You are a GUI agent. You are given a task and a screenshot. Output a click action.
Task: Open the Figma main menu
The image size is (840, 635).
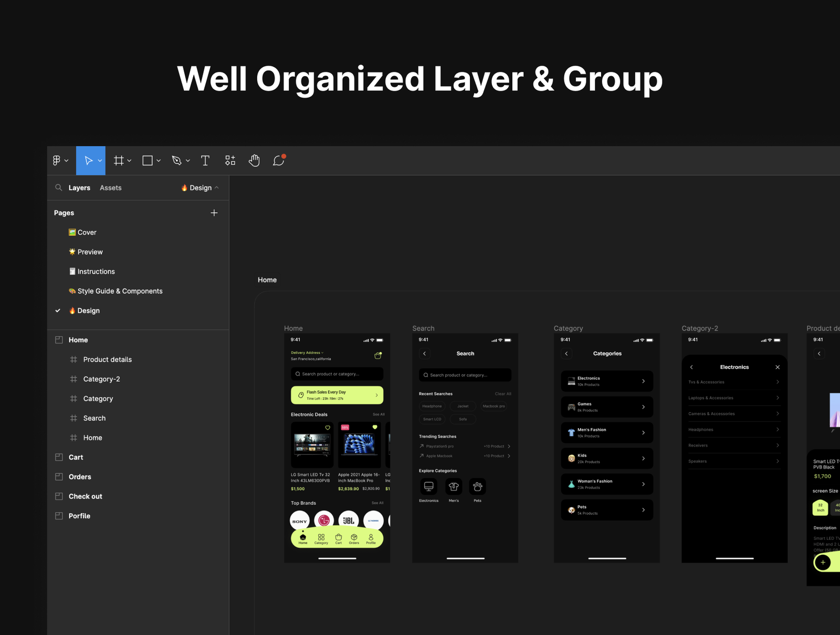point(60,161)
